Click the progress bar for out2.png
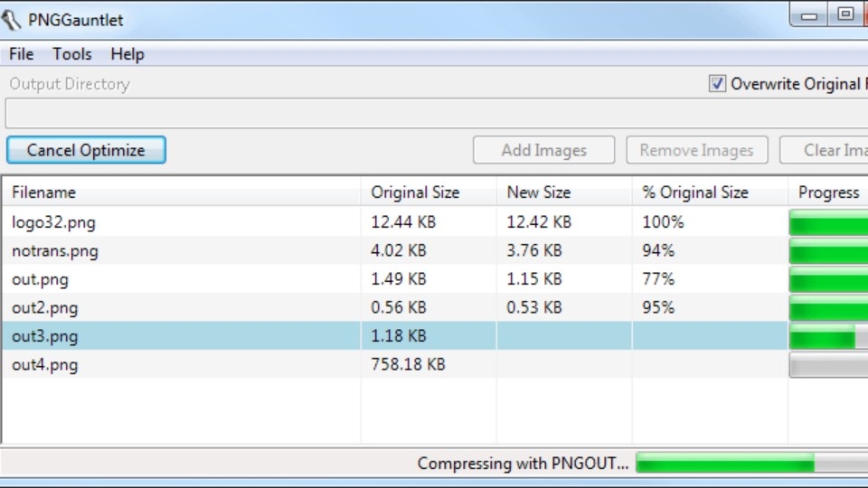Image resolution: width=868 pixels, height=488 pixels. coord(829,308)
